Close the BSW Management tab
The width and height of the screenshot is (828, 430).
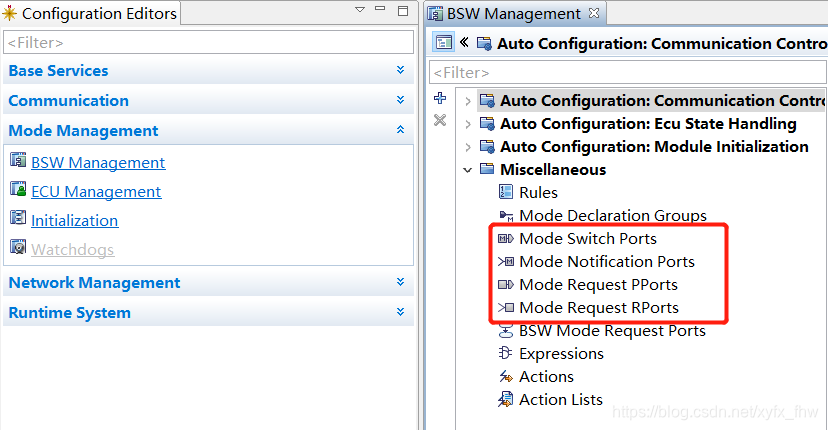594,13
